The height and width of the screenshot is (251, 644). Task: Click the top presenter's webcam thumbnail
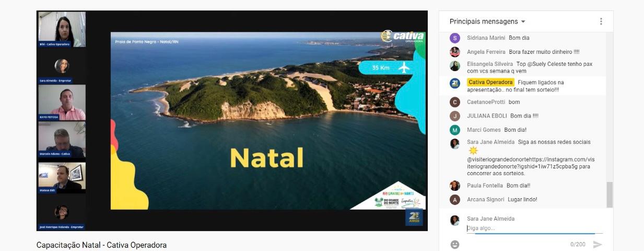click(x=62, y=29)
